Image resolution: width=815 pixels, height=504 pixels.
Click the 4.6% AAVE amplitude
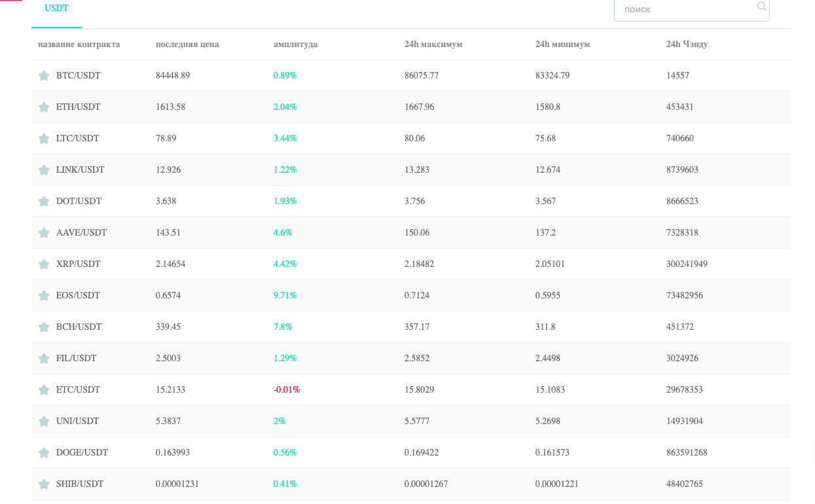coord(283,233)
